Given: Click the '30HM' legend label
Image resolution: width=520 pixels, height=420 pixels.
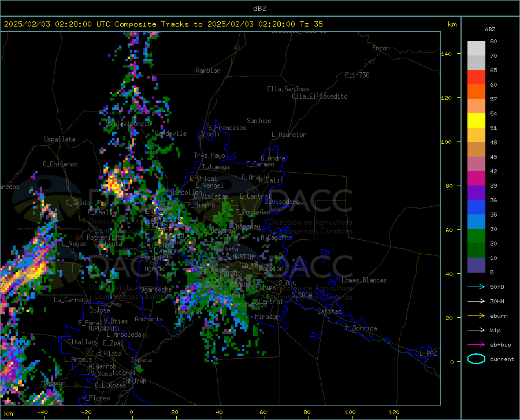Looking at the screenshot, I should [497, 302].
